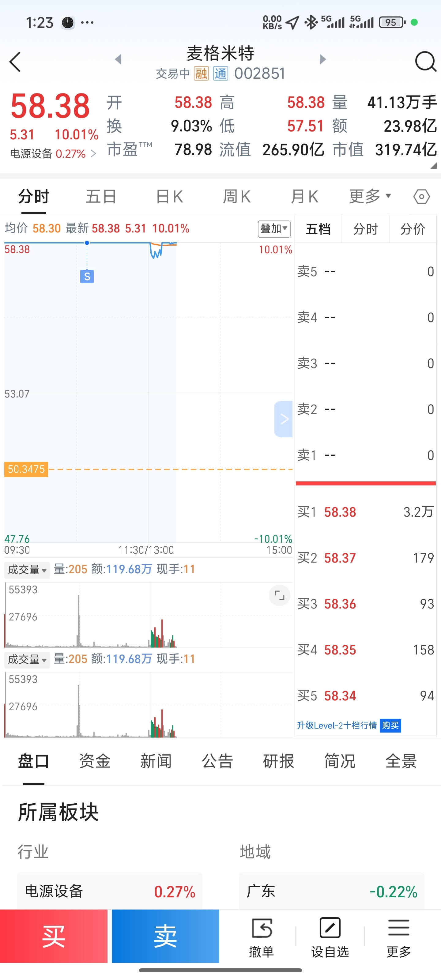This screenshot has width=441, height=980.
Task: Tap 卖5 ask row
Action: coord(365,272)
